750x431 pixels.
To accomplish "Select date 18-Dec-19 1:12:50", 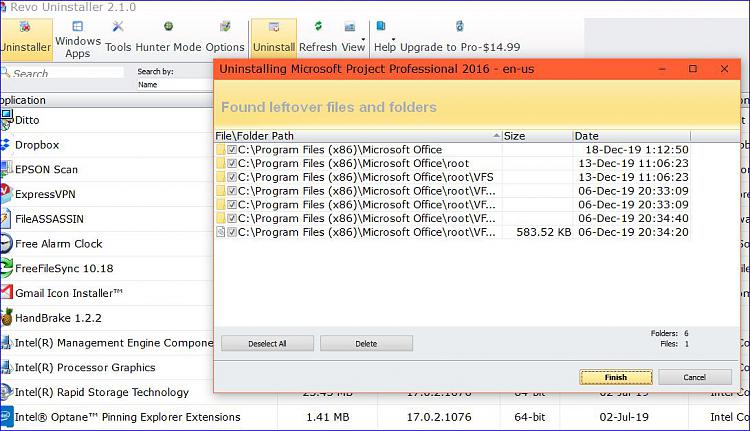I will pyautogui.click(x=637, y=150).
